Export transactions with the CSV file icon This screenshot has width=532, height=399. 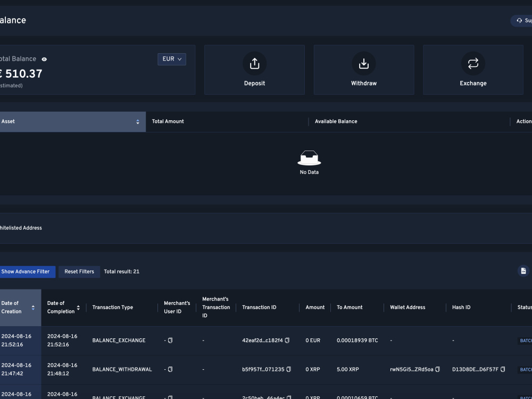tap(523, 271)
